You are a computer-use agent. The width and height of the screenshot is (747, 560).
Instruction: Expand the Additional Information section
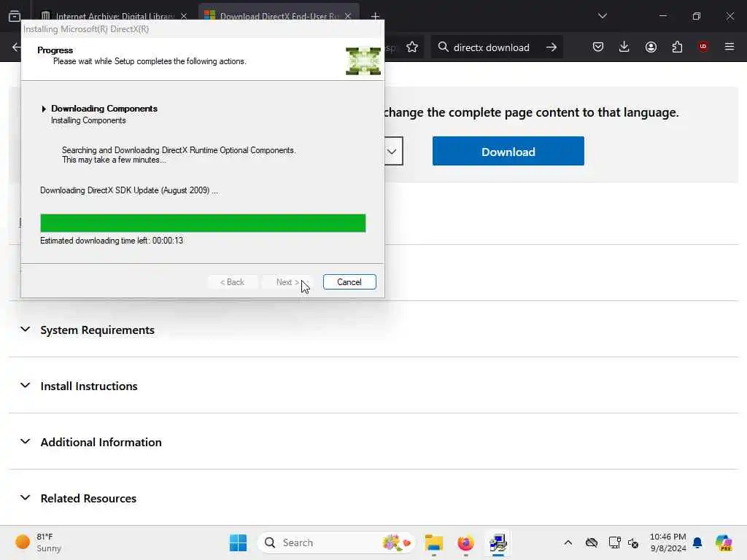(101, 442)
